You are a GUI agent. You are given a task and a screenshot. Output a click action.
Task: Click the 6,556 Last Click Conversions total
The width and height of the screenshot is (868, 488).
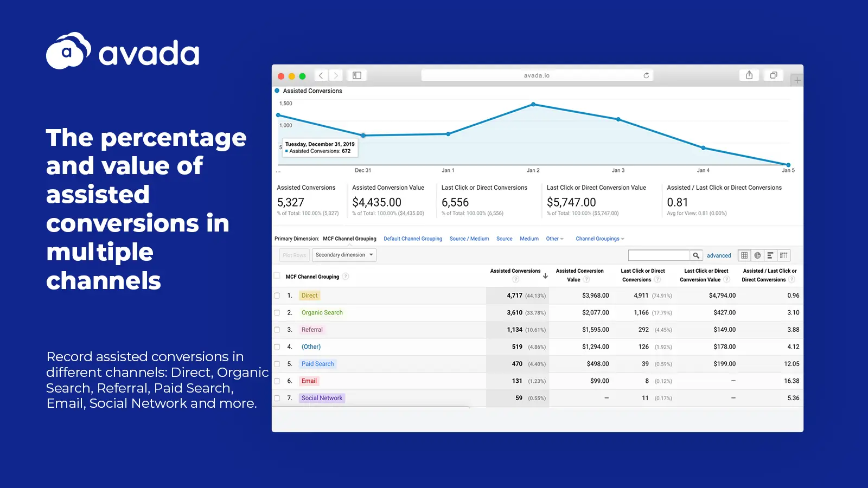pyautogui.click(x=455, y=202)
